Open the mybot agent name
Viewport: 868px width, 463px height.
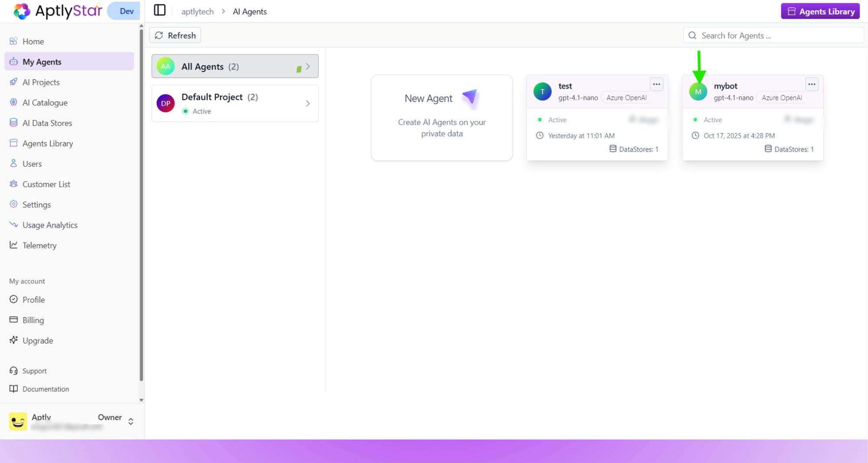click(726, 86)
